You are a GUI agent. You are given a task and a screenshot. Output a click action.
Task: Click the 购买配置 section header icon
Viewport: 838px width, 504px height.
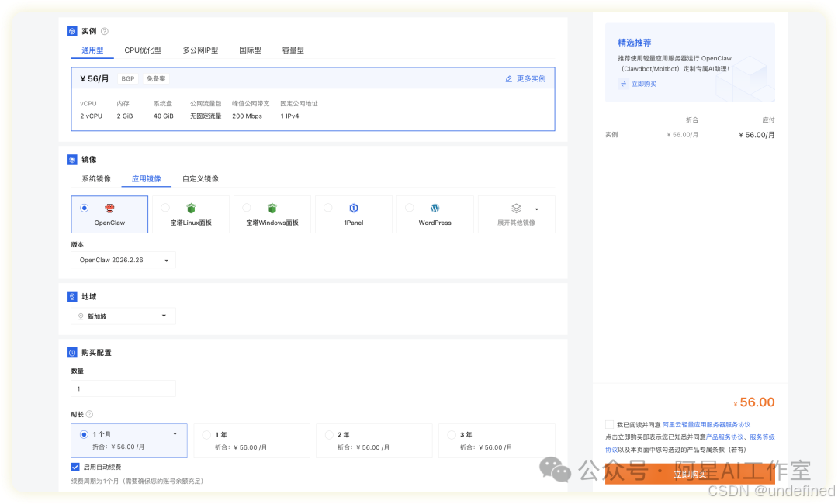tap(71, 352)
